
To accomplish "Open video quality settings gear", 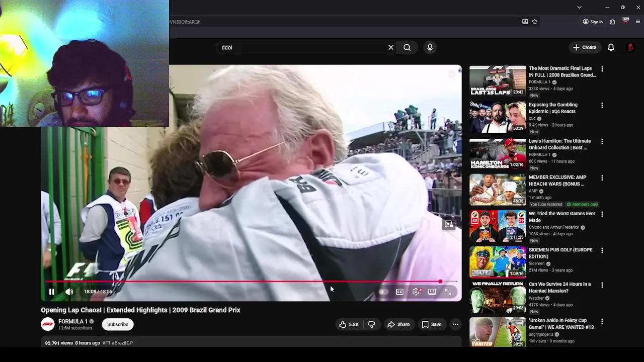I will (x=416, y=292).
